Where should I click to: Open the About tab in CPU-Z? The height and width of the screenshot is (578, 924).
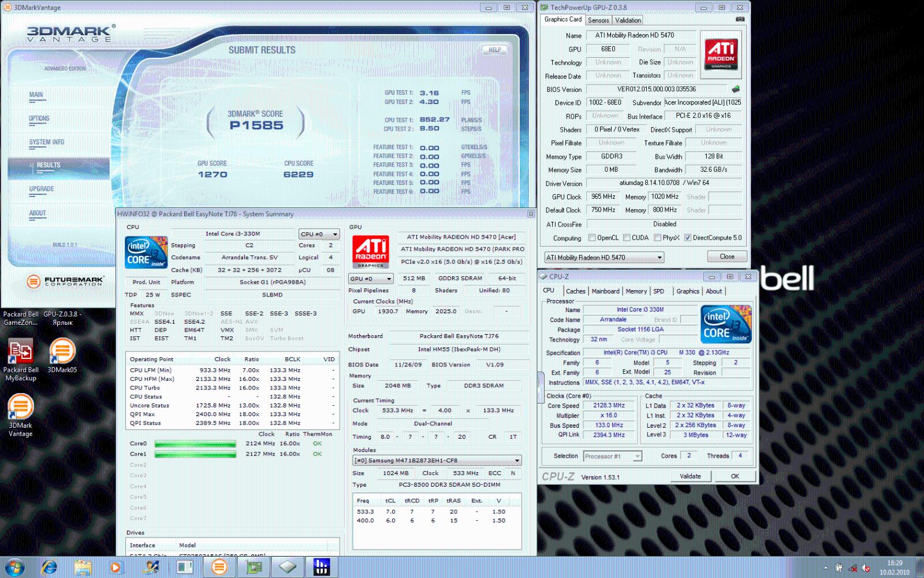pos(714,291)
